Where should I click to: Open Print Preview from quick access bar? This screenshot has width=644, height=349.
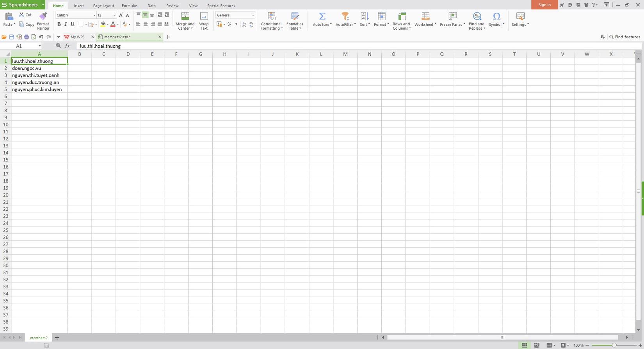point(34,37)
